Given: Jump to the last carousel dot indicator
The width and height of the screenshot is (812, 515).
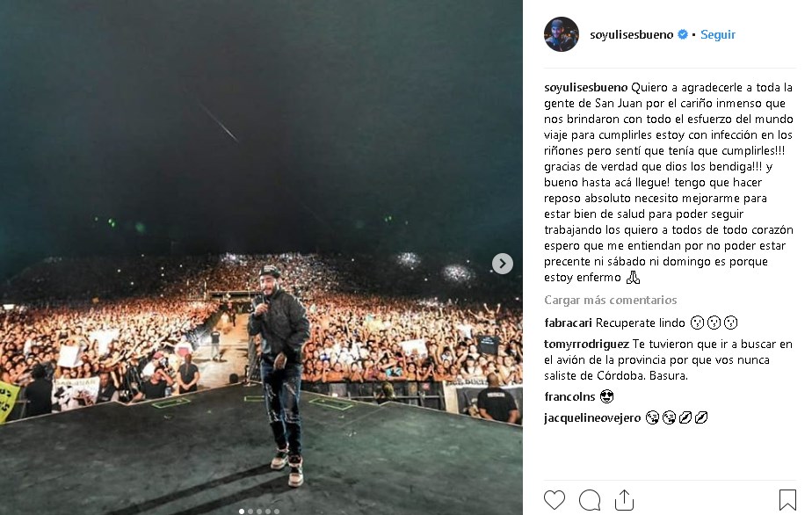Looking at the screenshot, I should click(x=277, y=511).
